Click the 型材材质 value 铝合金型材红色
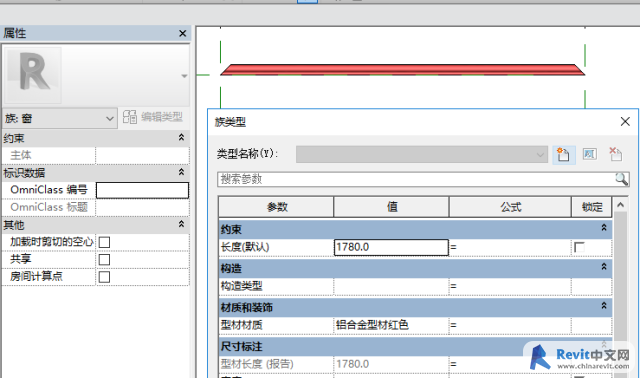The image size is (640, 378). pos(391,325)
